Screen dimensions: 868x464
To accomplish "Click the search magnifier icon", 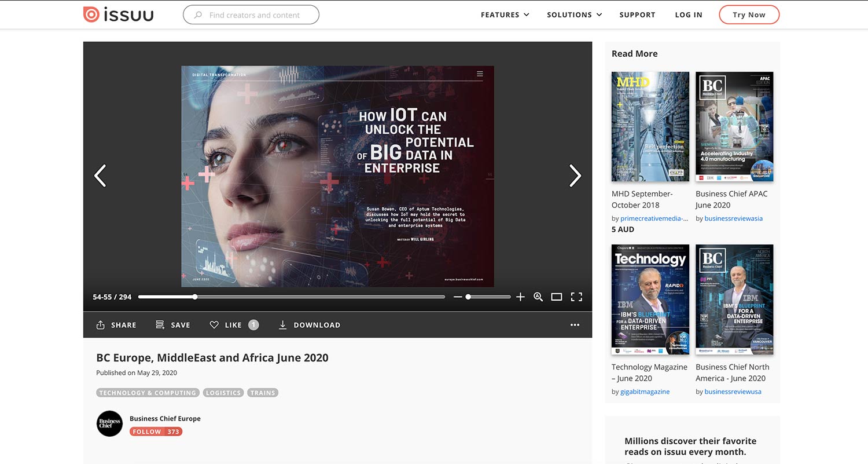I will (x=198, y=15).
